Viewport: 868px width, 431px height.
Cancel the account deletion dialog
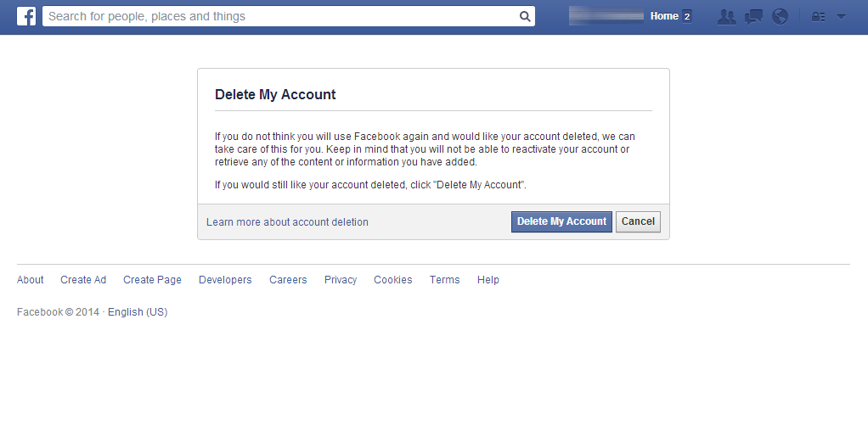click(638, 221)
